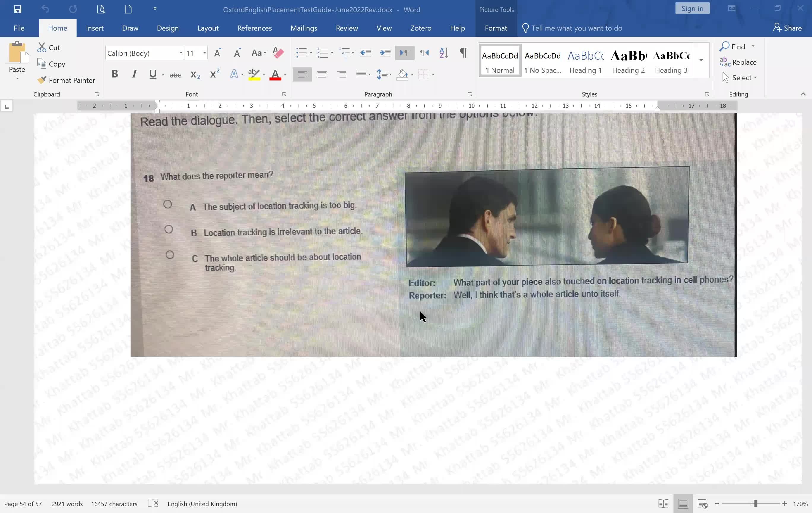Click Tell me what you want box
The height and width of the screenshot is (513, 812).
572,28
